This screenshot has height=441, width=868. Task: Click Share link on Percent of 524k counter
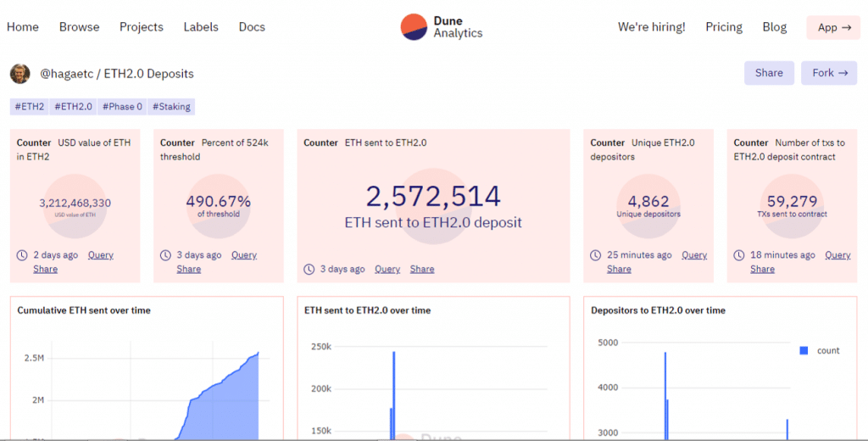click(x=189, y=269)
